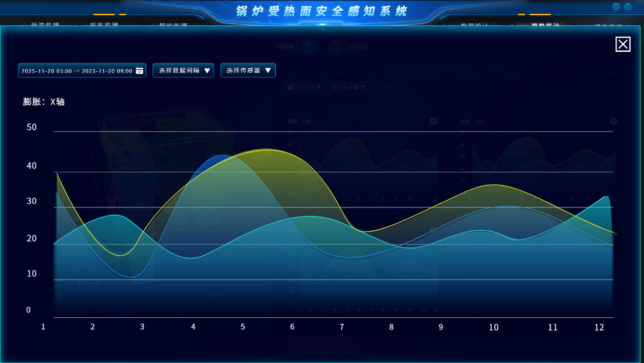Click the y-axis label 50
This screenshot has height=363, width=644.
click(x=31, y=127)
